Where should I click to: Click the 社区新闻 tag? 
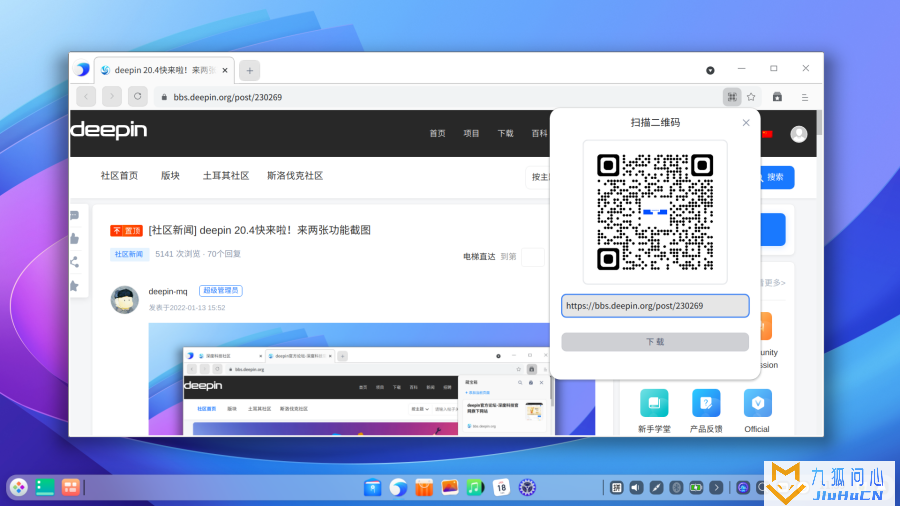pos(129,254)
